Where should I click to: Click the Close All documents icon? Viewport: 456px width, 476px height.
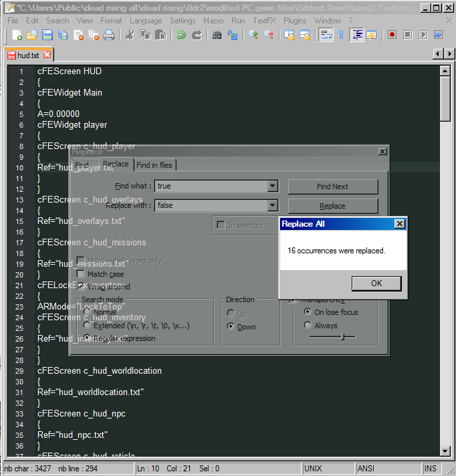[94, 35]
